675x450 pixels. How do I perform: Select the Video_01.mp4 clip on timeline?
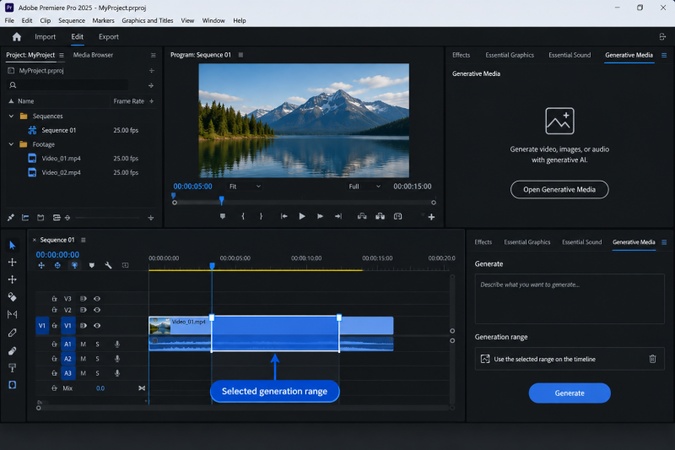pyautogui.click(x=270, y=326)
